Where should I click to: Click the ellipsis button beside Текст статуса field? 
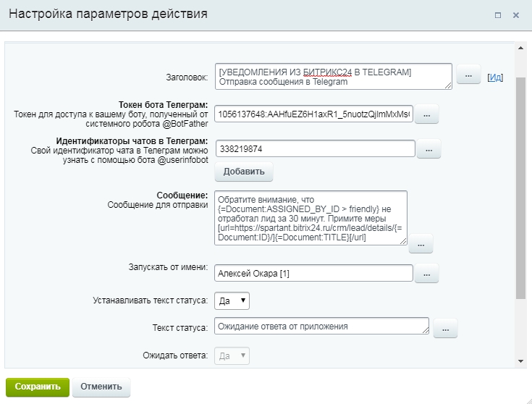[445, 328]
